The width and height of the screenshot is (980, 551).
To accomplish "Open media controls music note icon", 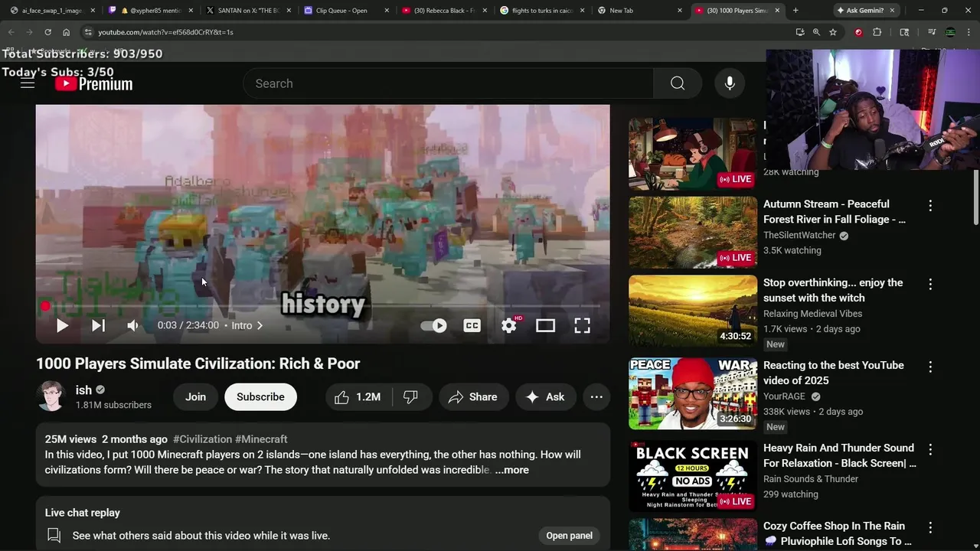I will pos(932,32).
